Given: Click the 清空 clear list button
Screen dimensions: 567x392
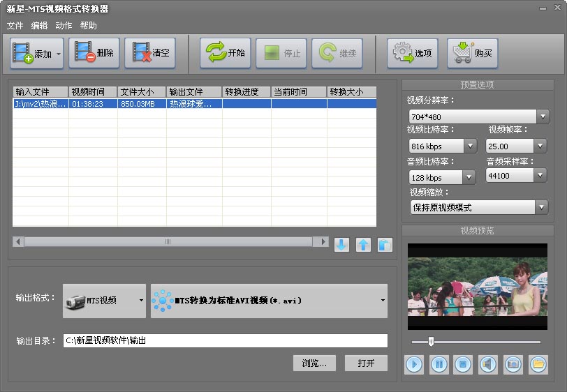Looking at the screenshot, I should (150, 53).
